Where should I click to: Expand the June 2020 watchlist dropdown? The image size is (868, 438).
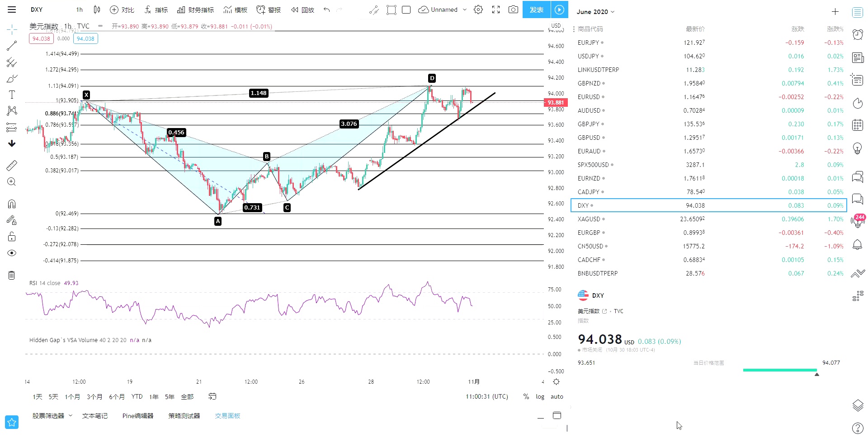595,12
